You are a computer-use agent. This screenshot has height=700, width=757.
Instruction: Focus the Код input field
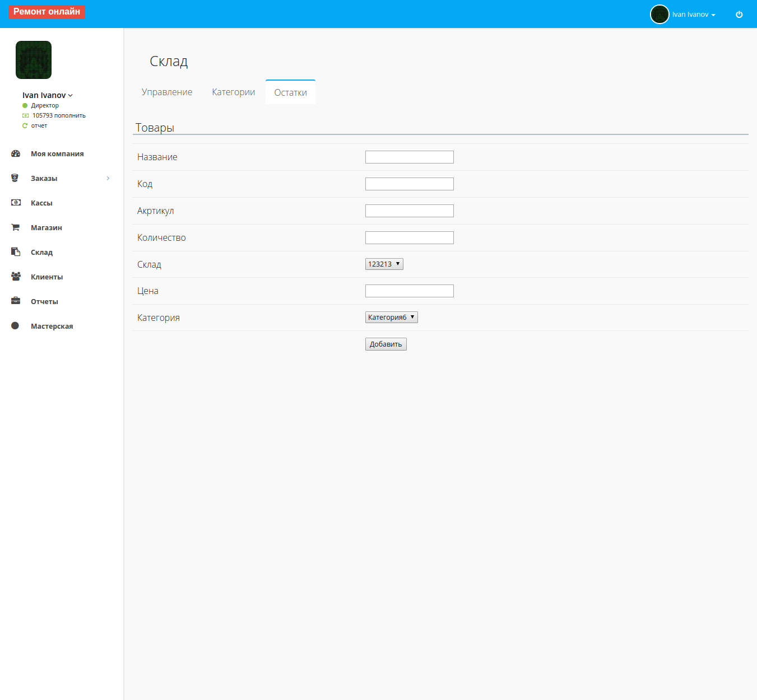(x=410, y=184)
